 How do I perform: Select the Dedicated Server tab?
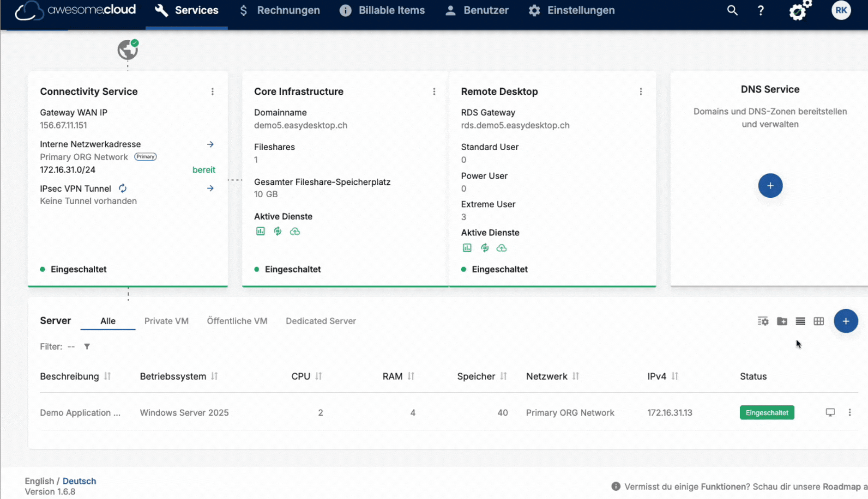click(x=321, y=321)
